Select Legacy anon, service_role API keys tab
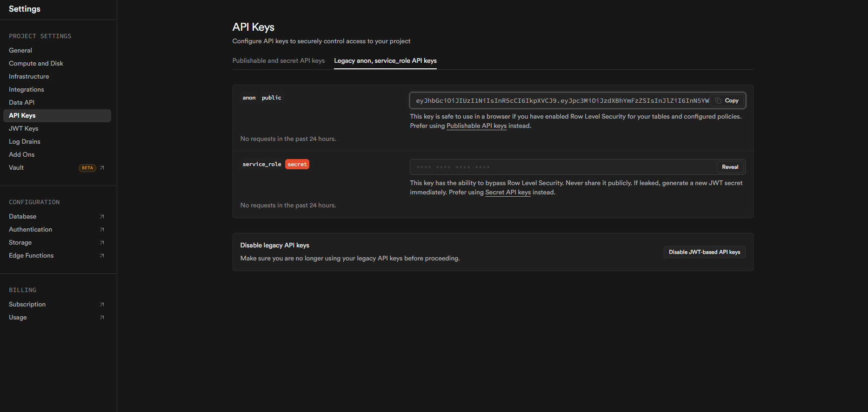Image resolution: width=868 pixels, height=412 pixels. click(x=385, y=61)
